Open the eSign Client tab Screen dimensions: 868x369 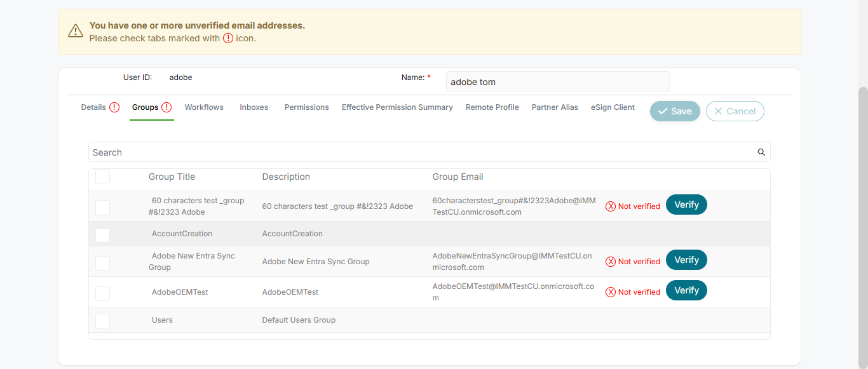(x=613, y=107)
